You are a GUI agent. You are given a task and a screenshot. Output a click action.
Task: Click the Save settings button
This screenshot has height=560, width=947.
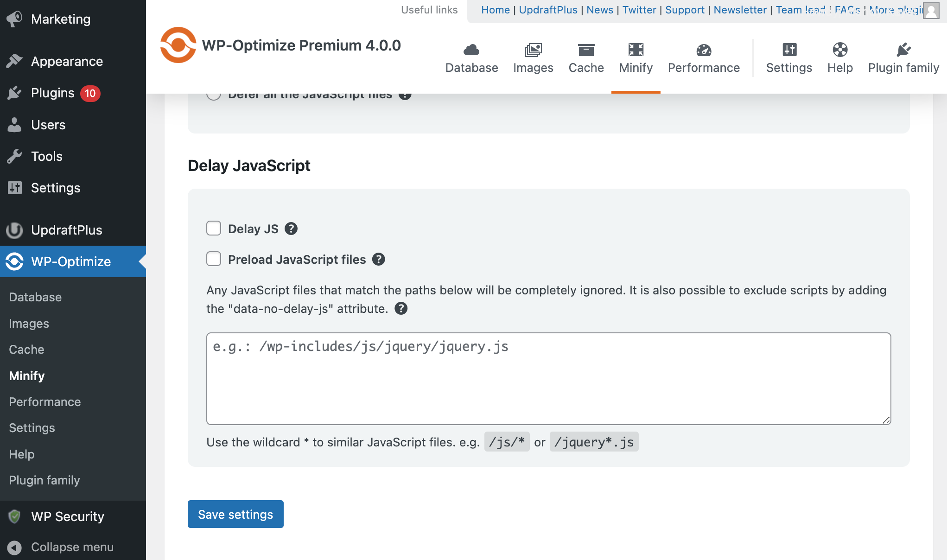235,514
